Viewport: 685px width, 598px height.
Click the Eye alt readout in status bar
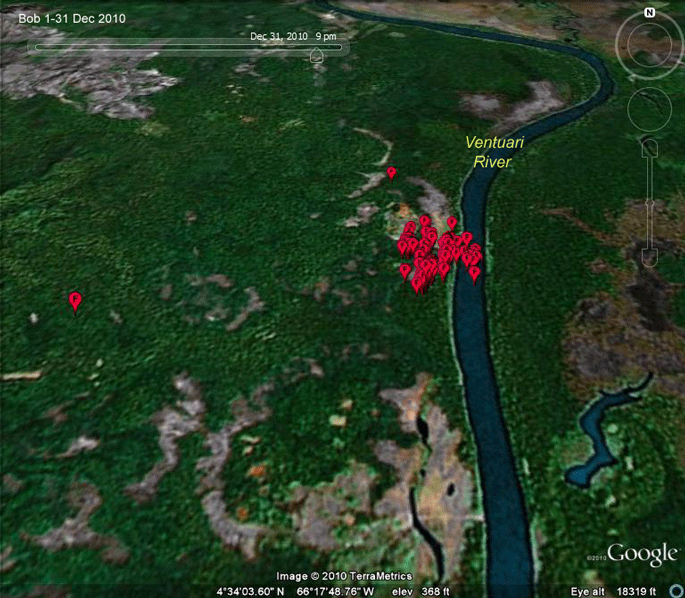(x=613, y=592)
